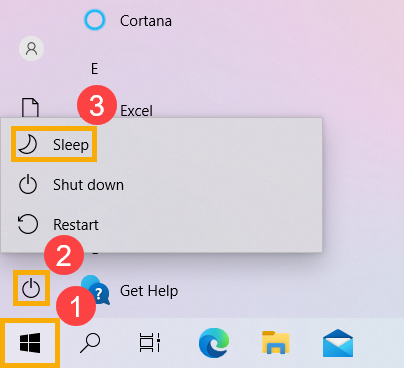Open Task View on the taskbar
The image size is (404, 368).
[x=150, y=342]
